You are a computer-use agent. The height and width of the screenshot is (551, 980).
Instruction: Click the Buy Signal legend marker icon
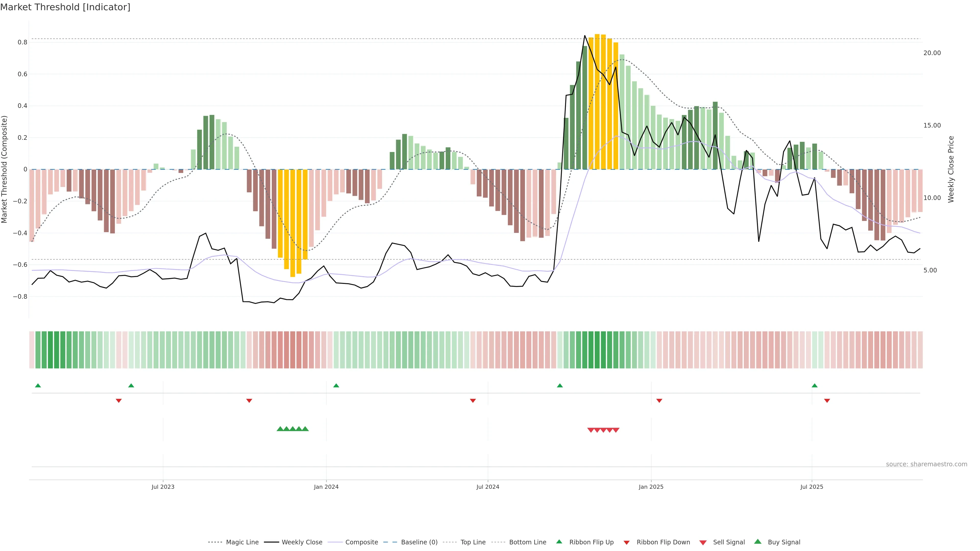point(757,542)
